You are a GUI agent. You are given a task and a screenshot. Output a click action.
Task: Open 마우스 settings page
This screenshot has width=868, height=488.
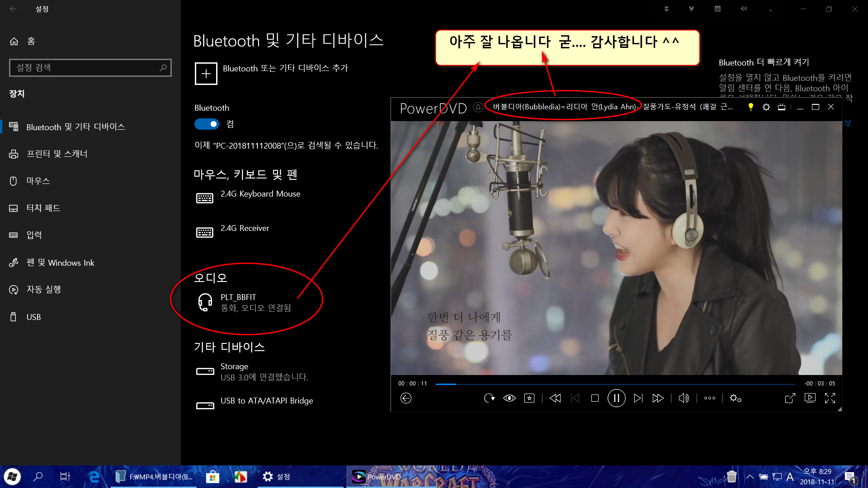[90, 181]
